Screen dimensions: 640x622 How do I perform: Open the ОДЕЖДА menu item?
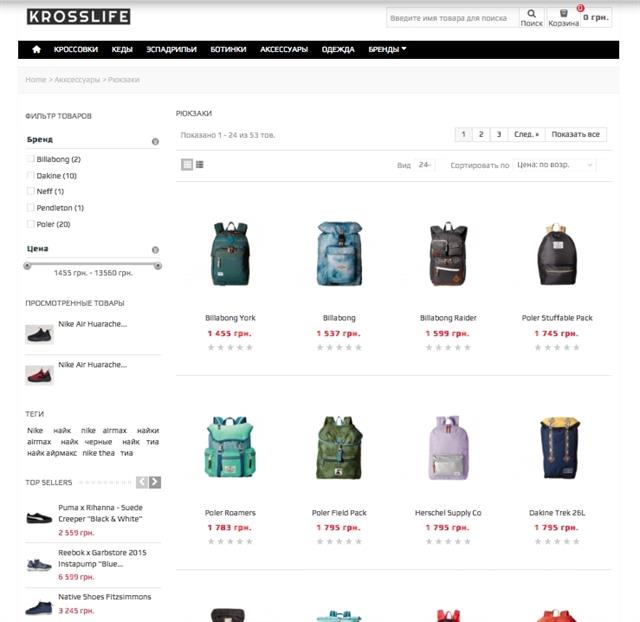click(x=338, y=49)
